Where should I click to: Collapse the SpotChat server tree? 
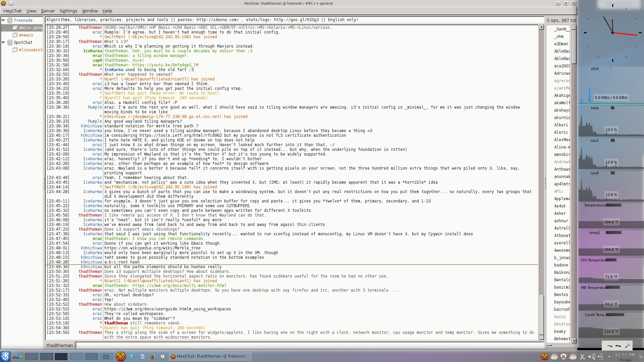pos(3,43)
